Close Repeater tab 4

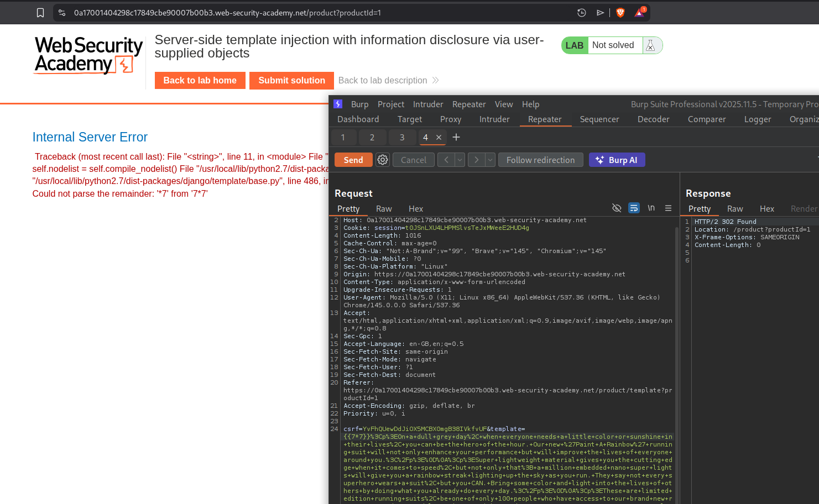coord(439,138)
